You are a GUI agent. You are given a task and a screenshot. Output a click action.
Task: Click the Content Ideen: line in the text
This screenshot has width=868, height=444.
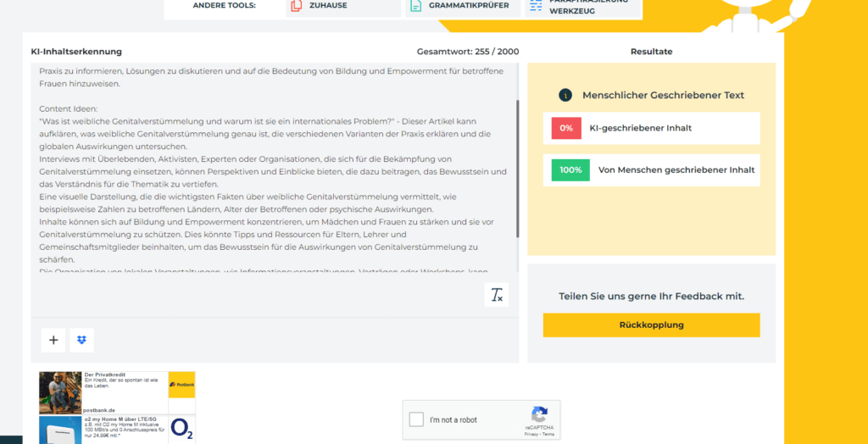(68, 109)
